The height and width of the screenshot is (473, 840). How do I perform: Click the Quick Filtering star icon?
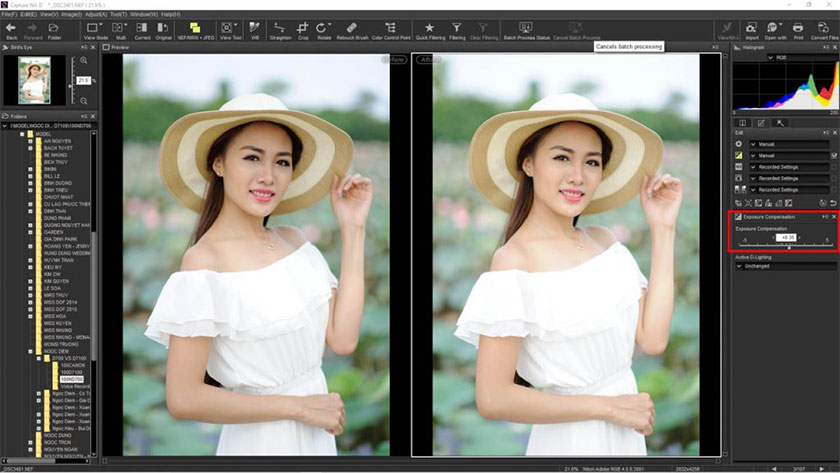click(430, 28)
